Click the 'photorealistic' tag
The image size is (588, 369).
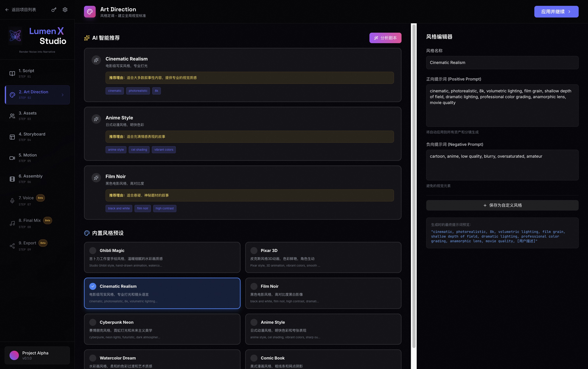point(138,91)
